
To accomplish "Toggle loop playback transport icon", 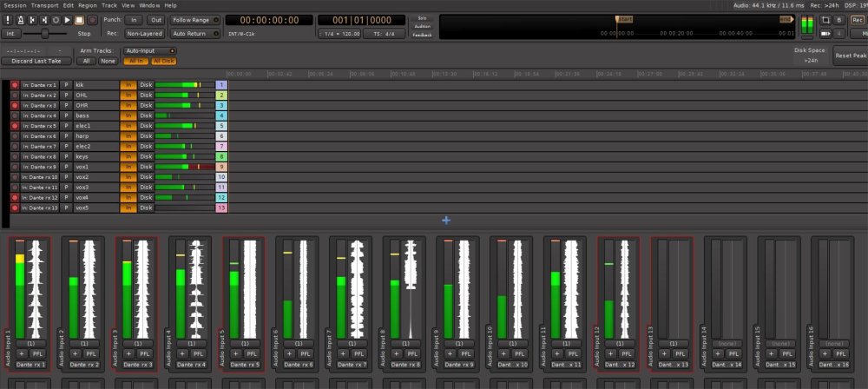I will (56, 20).
